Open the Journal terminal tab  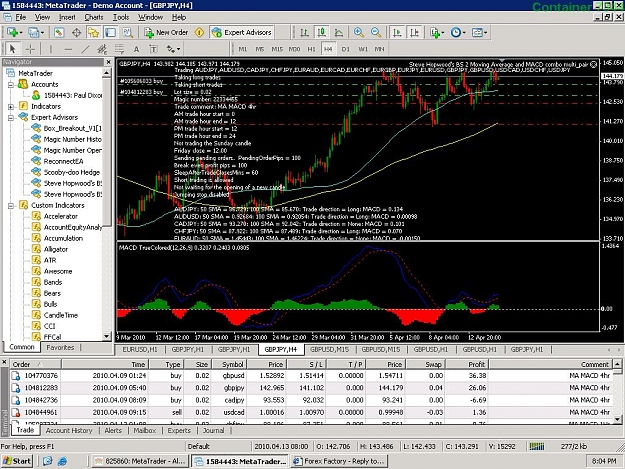tap(213, 431)
